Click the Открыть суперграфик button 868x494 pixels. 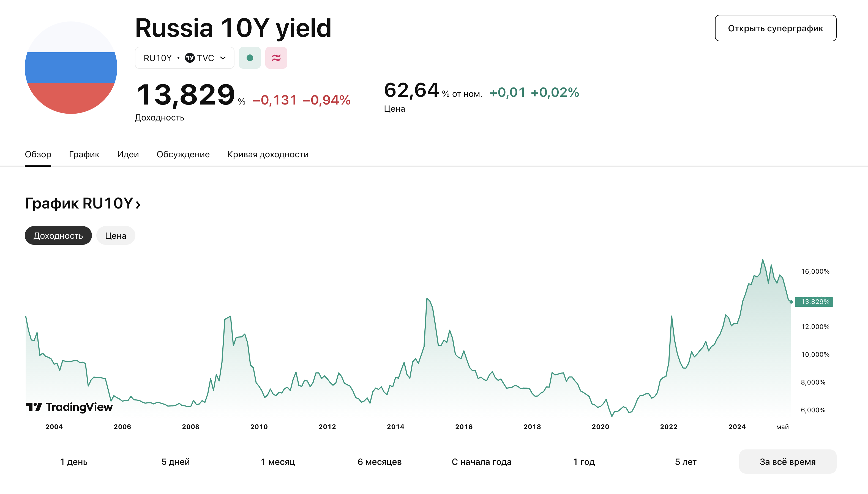click(775, 28)
